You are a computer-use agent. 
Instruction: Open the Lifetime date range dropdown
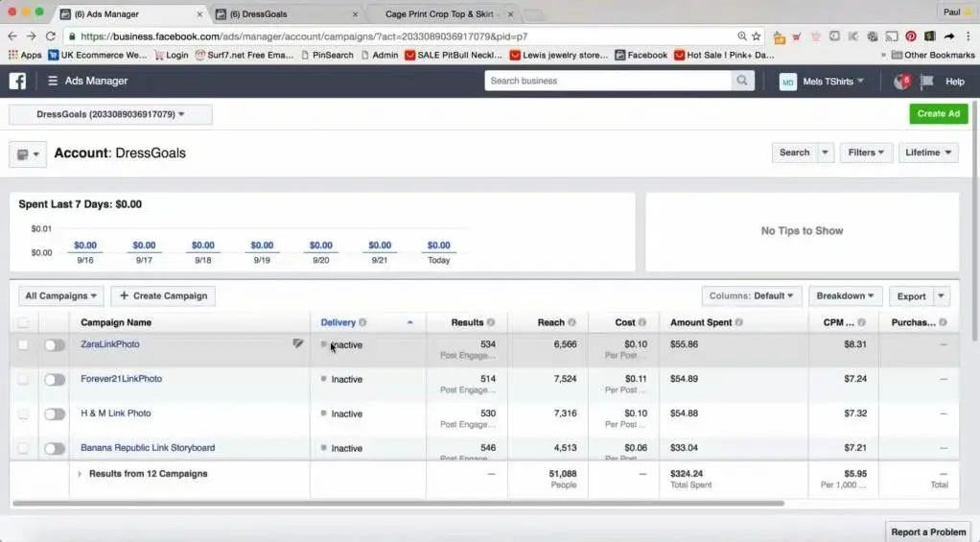pos(928,153)
